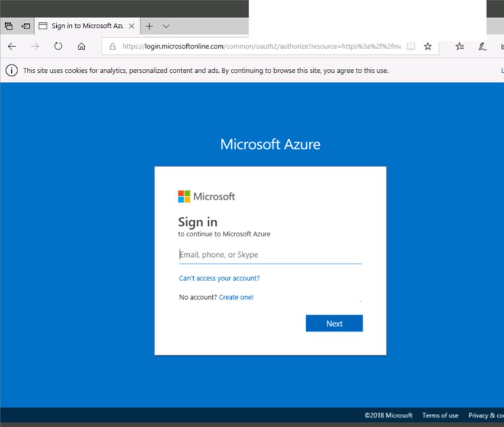The width and height of the screenshot is (504, 427).
Task: Click the Email, phone, or Skype field
Action: tap(270, 255)
